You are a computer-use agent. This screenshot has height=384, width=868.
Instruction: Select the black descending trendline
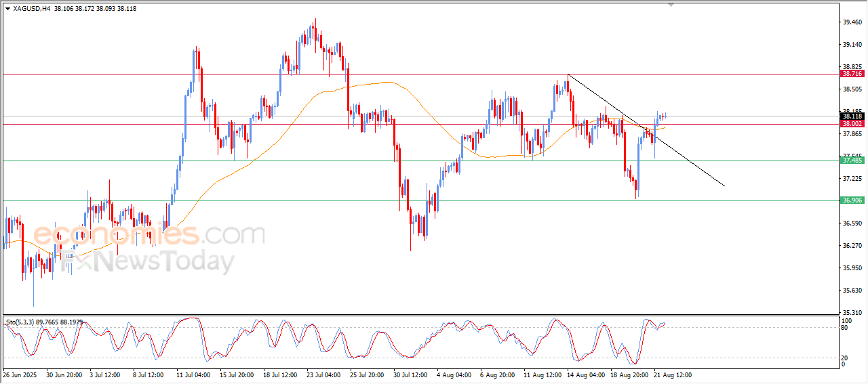click(x=646, y=130)
